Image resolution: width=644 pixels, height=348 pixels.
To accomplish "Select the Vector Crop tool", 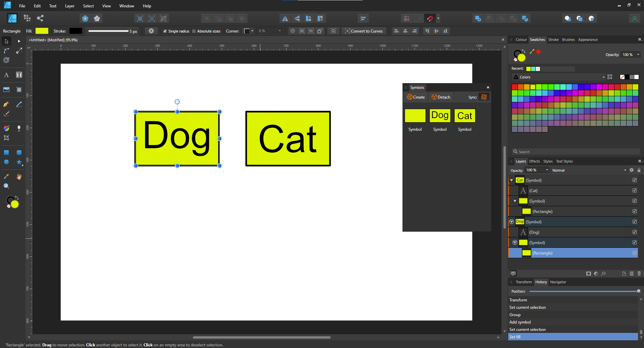I will tap(6, 138).
